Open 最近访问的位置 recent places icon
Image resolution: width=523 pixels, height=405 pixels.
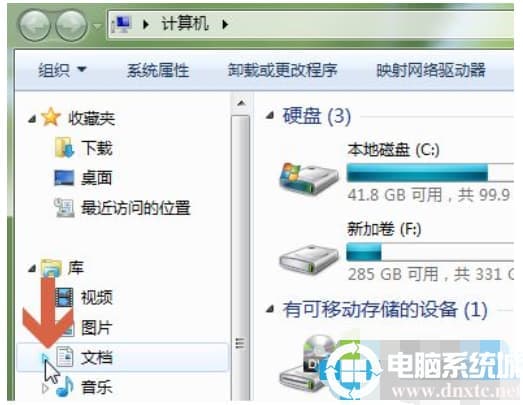(x=64, y=207)
